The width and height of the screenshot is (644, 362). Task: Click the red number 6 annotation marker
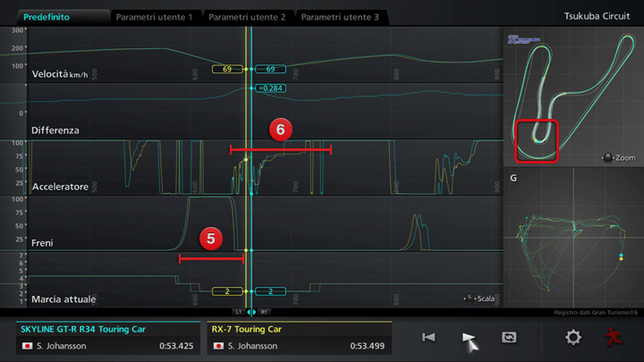click(x=280, y=130)
